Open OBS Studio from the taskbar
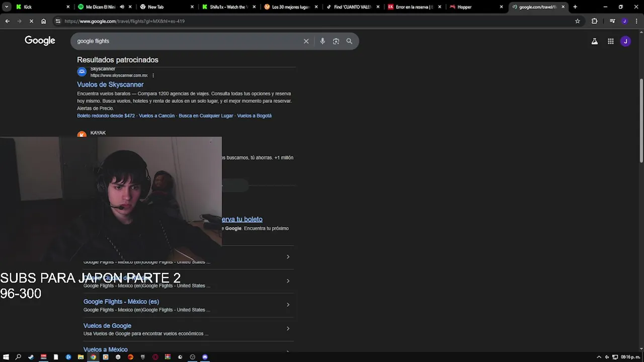This screenshot has height=362, width=644. [x=192, y=357]
